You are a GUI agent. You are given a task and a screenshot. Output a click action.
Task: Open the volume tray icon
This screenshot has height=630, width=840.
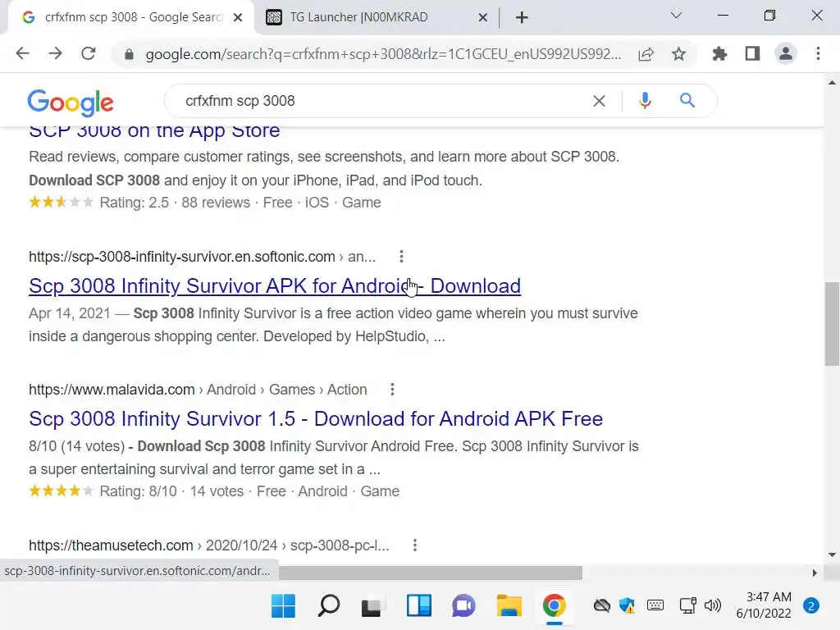pos(713,606)
